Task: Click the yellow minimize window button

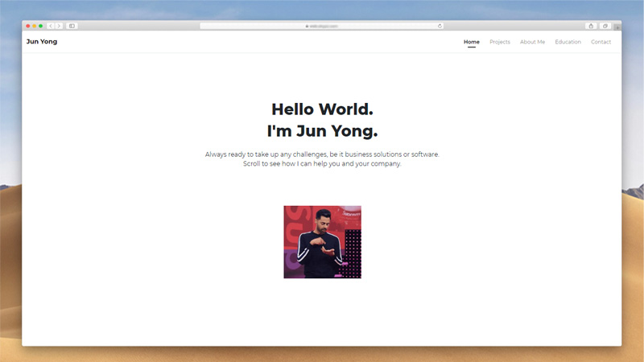Action: click(35, 26)
